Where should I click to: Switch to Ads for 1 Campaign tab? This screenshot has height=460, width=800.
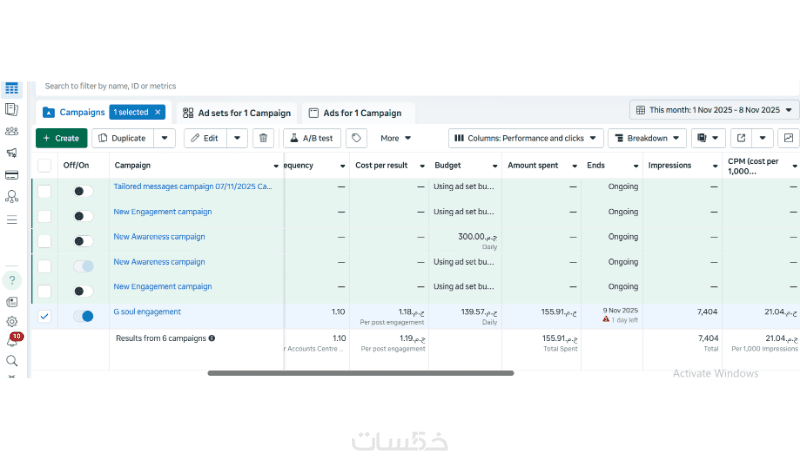(x=356, y=113)
